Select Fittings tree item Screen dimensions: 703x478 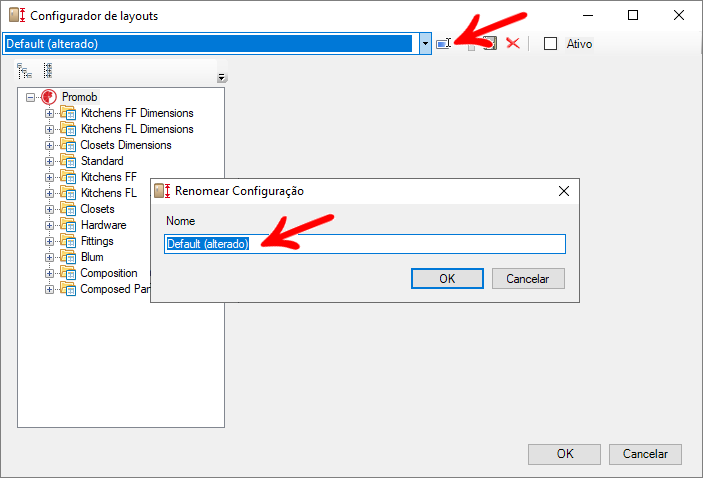coord(97,241)
